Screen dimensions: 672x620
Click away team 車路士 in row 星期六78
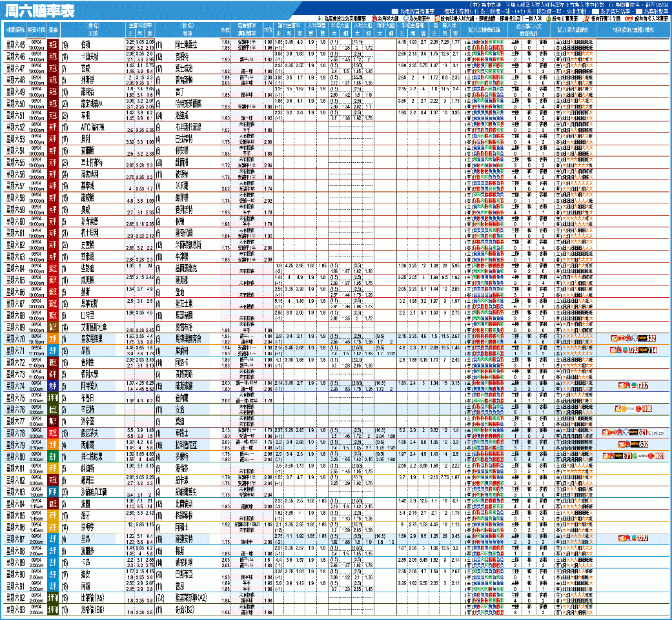(181, 433)
